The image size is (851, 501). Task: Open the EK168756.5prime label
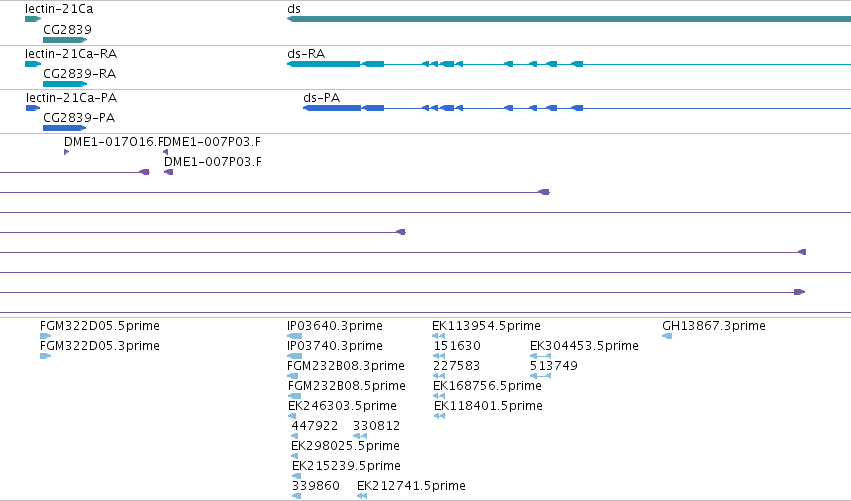click(487, 385)
